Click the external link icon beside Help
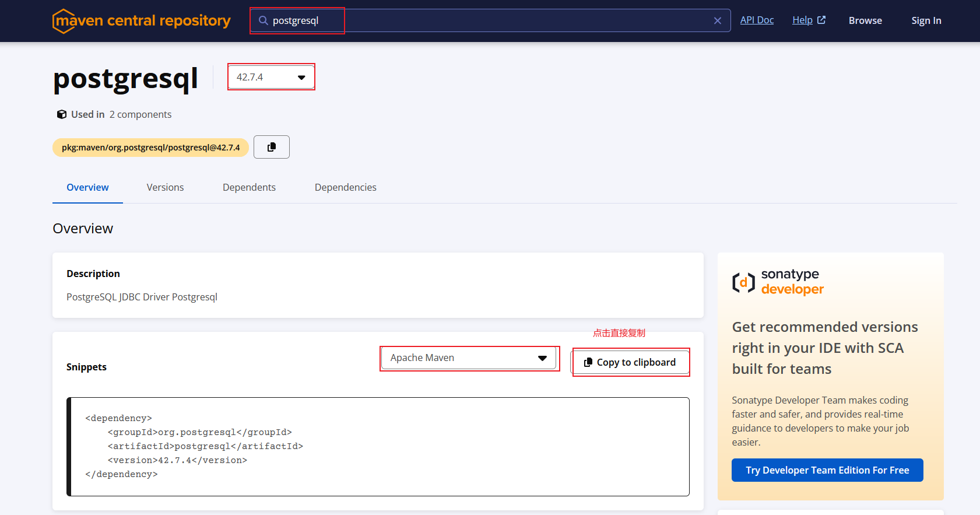Image resolution: width=980 pixels, height=515 pixels. [821, 20]
